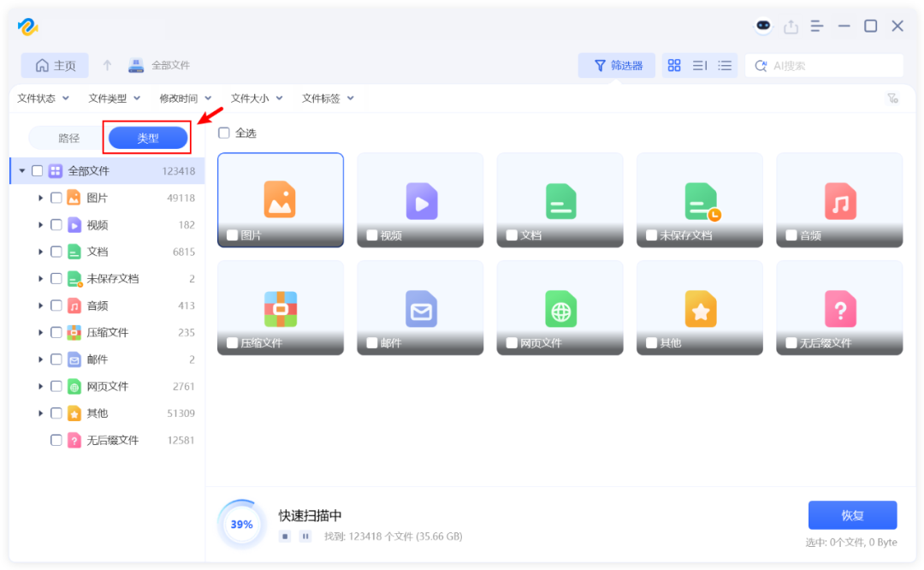Collapse the 全部文件 tree node

(x=21, y=171)
